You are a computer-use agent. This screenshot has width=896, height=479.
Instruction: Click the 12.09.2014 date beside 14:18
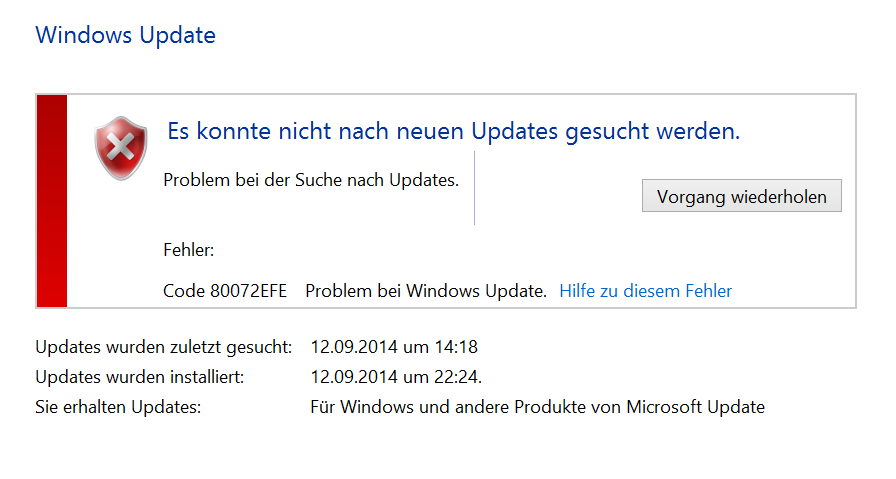pos(354,347)
